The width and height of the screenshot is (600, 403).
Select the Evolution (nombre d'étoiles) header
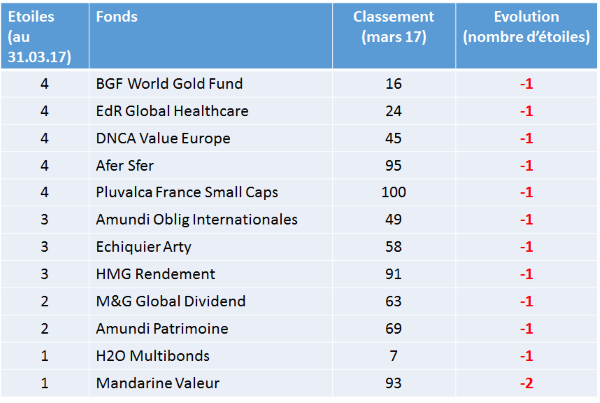pyautogui.click(x=527, y=27)
